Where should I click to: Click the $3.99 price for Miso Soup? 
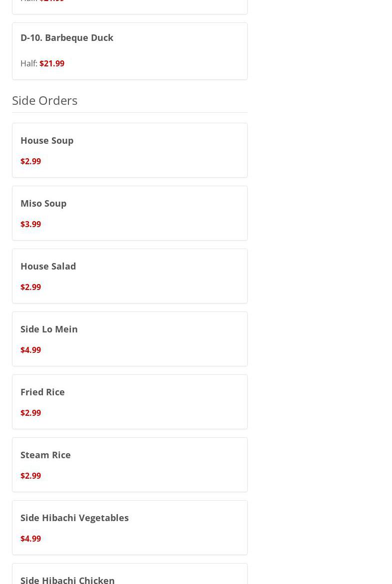[30, 224]
